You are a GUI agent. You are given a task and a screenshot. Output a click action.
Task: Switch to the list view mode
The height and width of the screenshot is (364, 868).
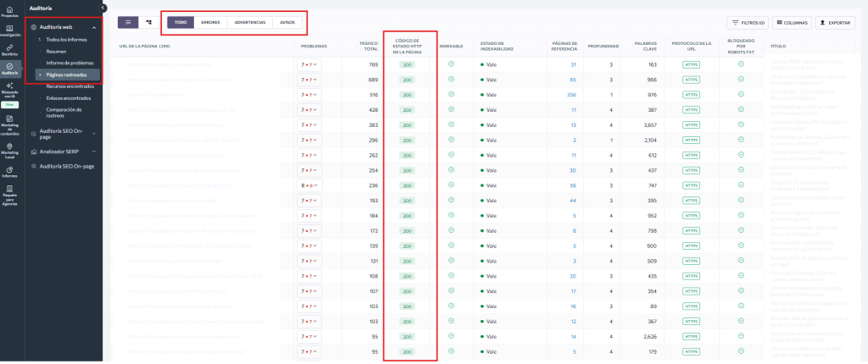129,22
